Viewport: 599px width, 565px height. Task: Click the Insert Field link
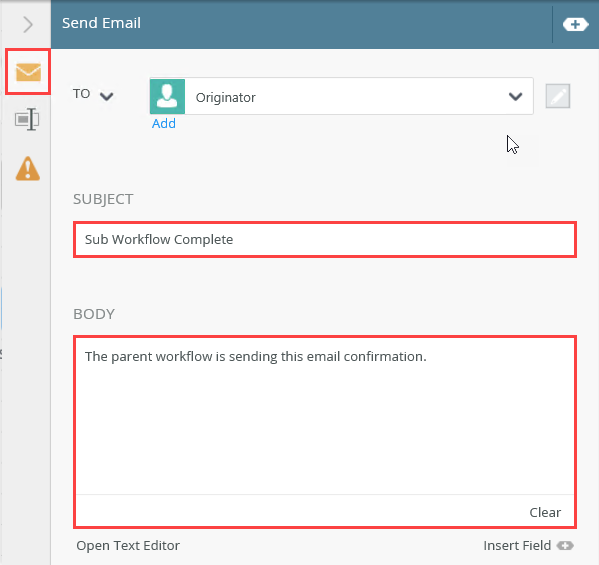(x=517, y=546)
